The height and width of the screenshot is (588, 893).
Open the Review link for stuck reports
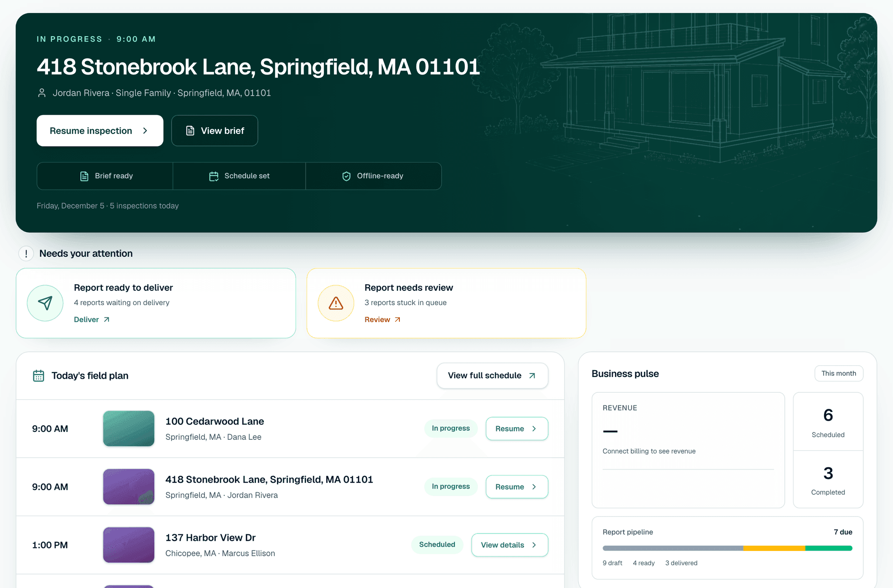(x=382, y=320)
